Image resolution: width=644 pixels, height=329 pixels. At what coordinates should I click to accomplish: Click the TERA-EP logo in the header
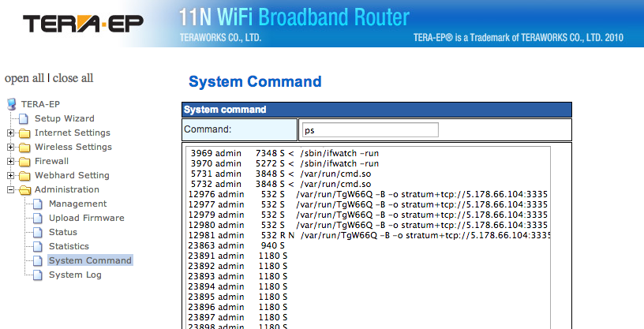click(84, 24)
